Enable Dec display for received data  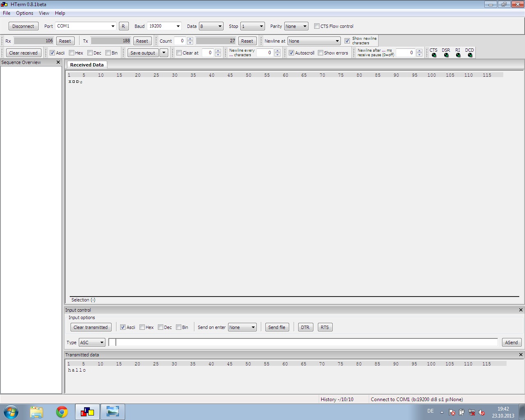(90, 53)
